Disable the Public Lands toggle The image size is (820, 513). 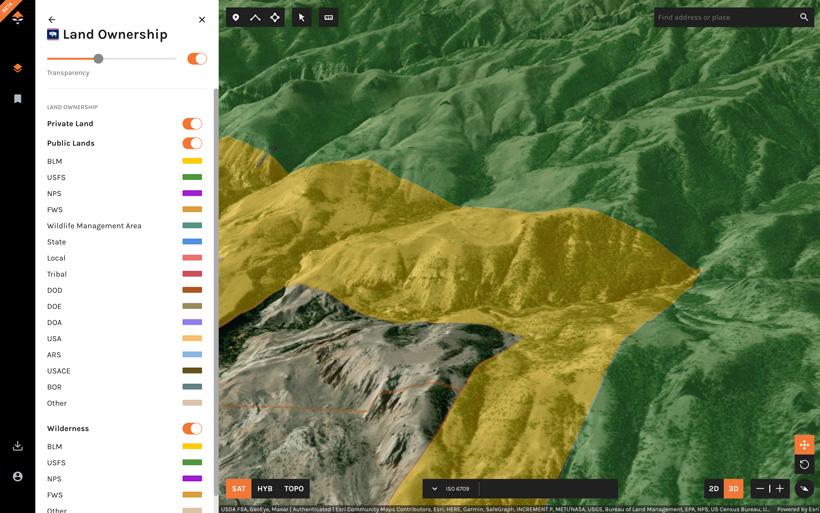[x=192, y=144]
